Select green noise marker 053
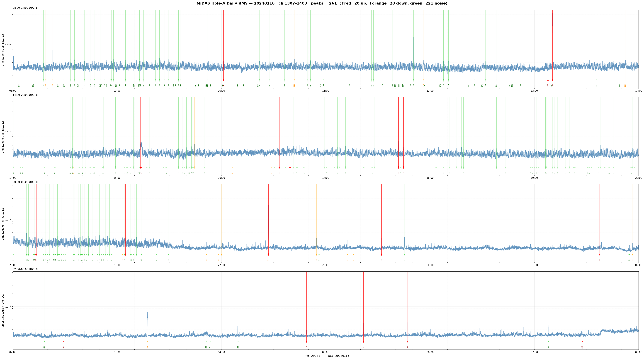Screen dimensions: 644x359 point(284,80)
